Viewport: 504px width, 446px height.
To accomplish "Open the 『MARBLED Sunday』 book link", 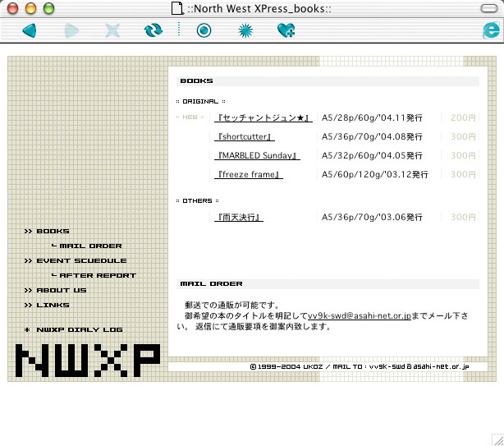I will [257, 155].
